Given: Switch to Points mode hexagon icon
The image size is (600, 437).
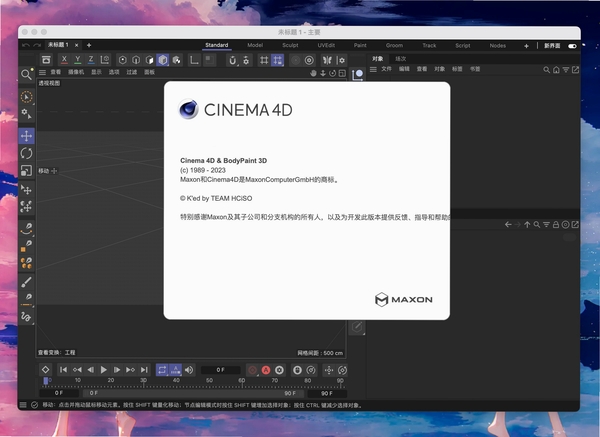Looking at the screenshot, I should click(x=122, y=60).
